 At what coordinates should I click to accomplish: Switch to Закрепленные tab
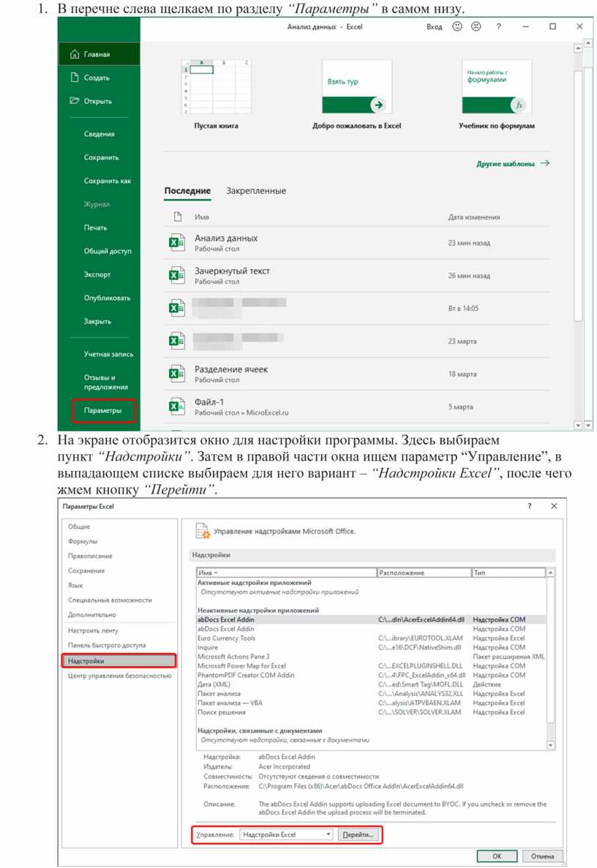256,190
